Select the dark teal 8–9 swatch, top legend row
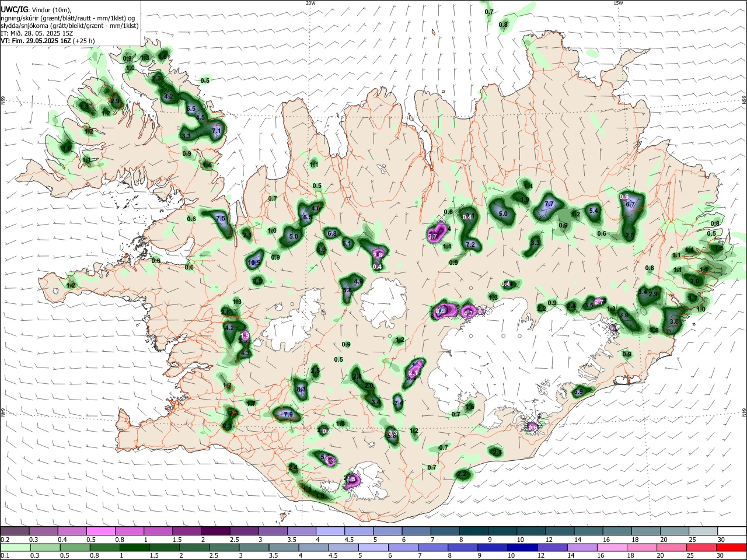This screenshot has height=560, width=747. pyautogui.click(x=473, y=531)
